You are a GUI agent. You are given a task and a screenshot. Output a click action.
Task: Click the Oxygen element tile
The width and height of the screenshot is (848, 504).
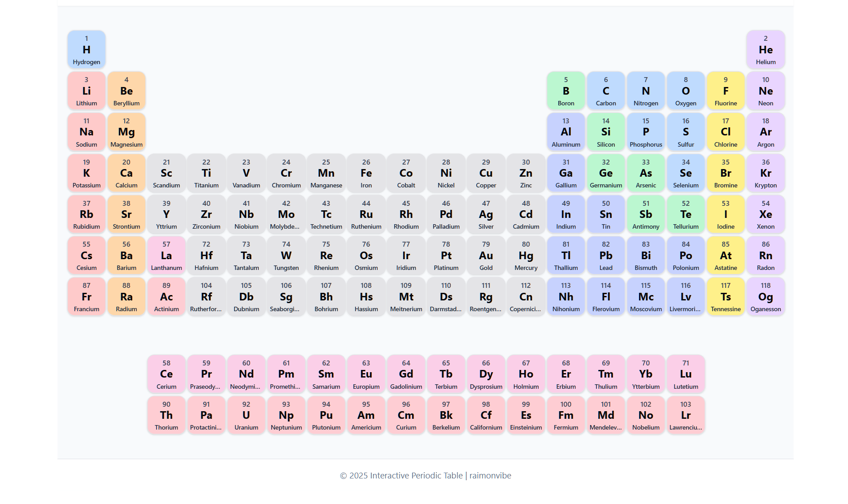pos(686,91)
